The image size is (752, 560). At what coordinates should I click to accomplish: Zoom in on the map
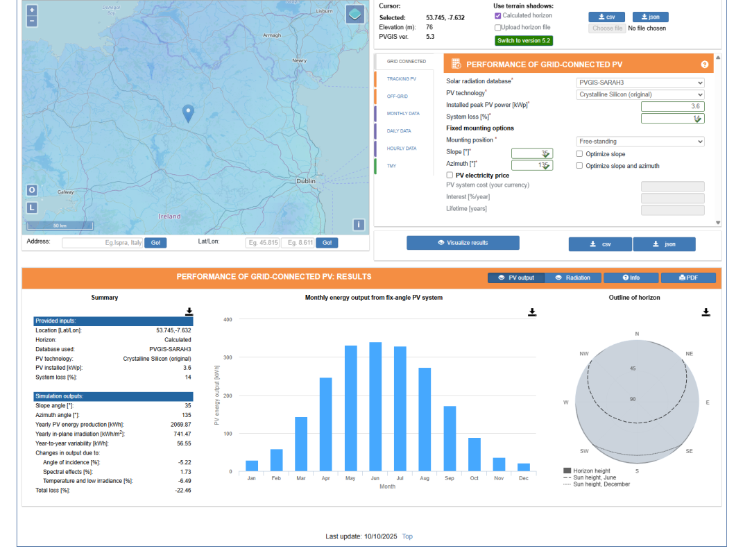pos(32,10)
